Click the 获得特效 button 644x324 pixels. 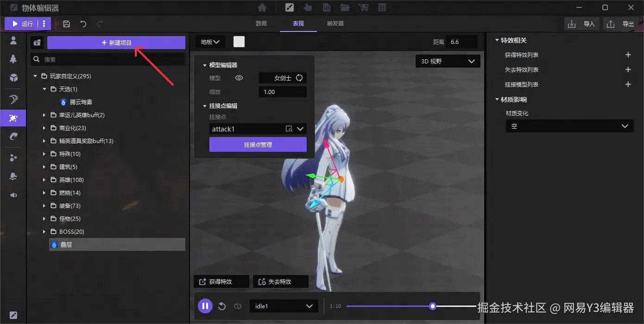222,281
